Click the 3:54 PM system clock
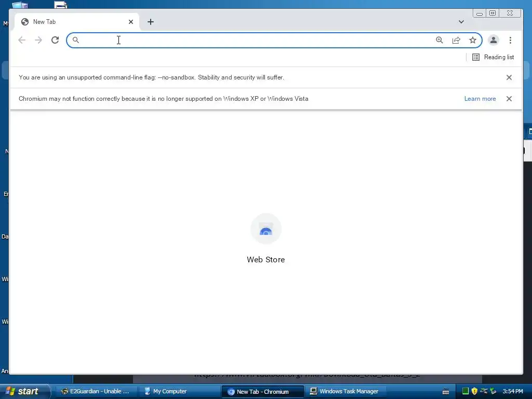Viewport: 532px width, 399px height. click(x=513, y=391)
